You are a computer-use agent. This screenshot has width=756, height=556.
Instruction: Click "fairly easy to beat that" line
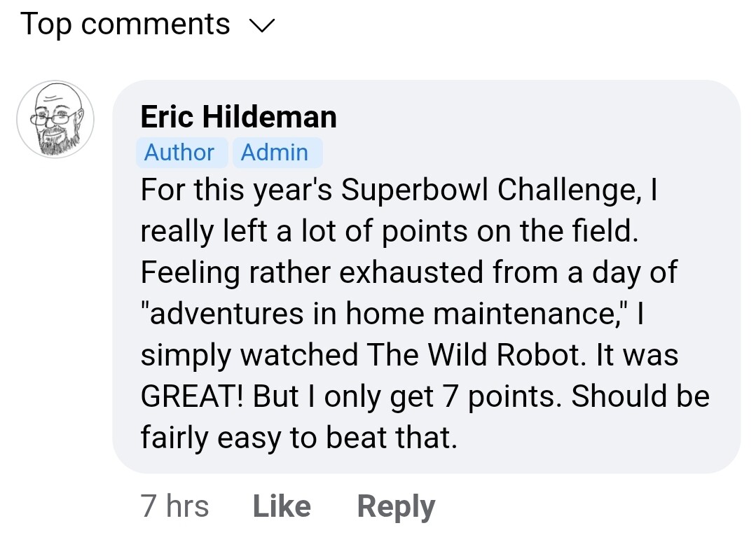299,438
